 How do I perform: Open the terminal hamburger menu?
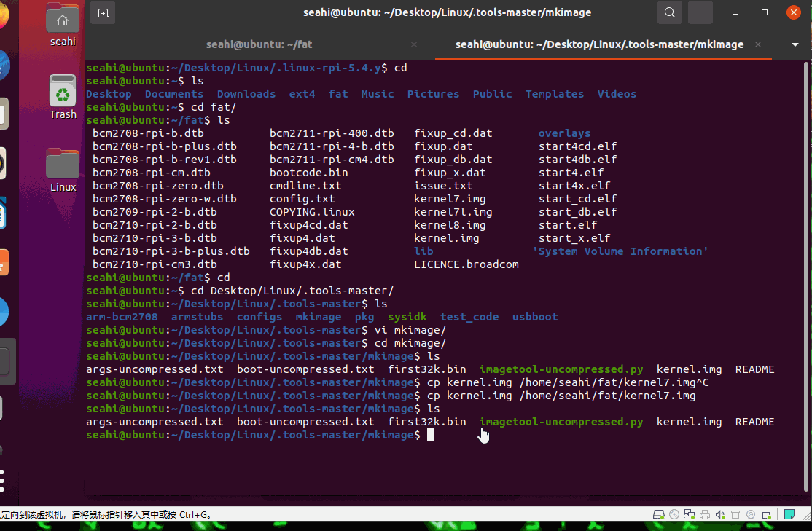(700, 12)
